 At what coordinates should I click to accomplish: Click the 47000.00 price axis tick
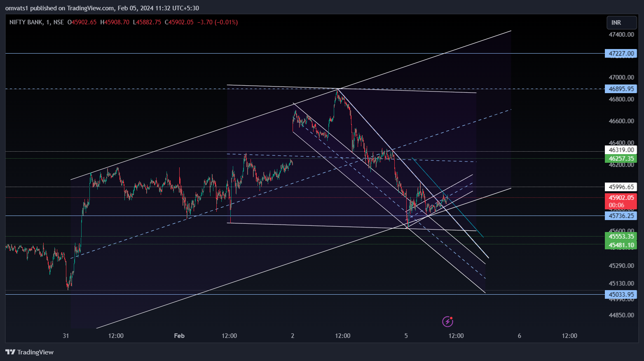[x=621, y=77]
